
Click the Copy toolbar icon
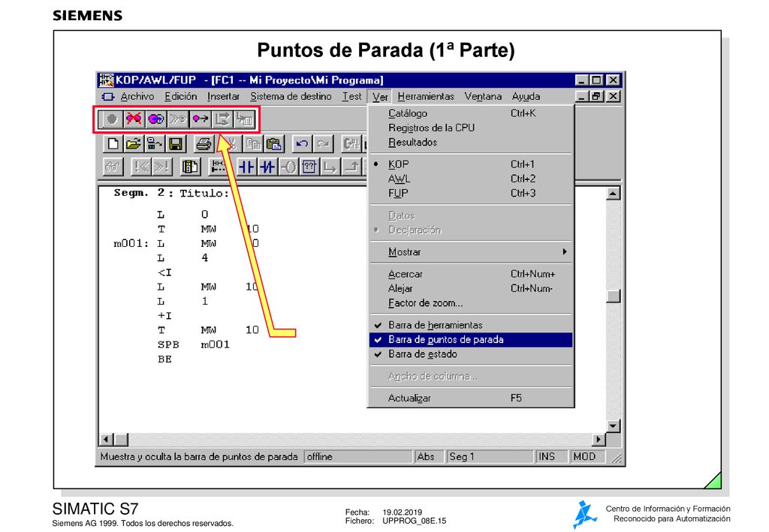(253, 143)
